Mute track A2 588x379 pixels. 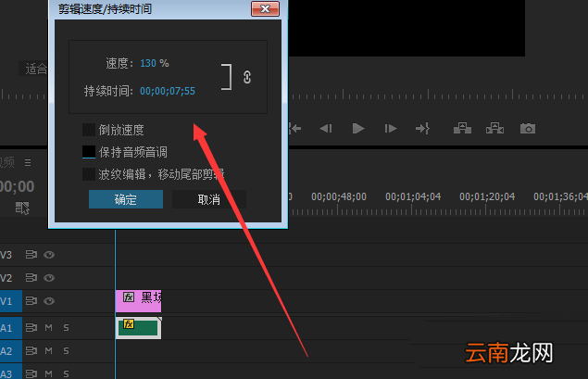49,351
